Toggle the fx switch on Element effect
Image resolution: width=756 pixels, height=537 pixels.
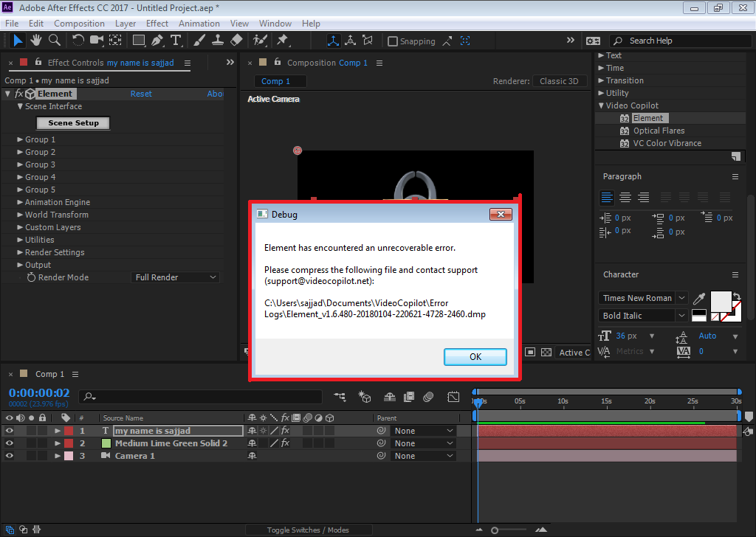pyautogui.click(x=18, y=94)
